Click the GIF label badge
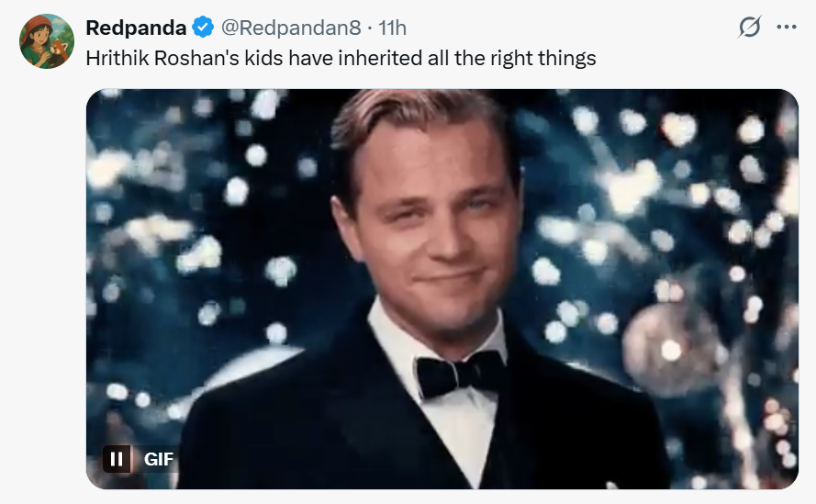816x504 pixels. click(x=159, y=458)
